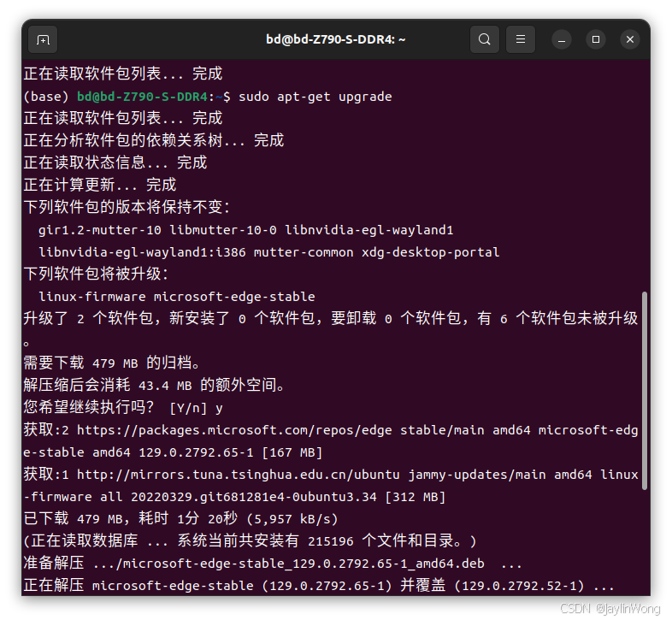The width and height of the screenshot is (672, 620).
Task: Click the window title bd@bd-Z790-S-DDR4
Action: click(x=335, y=39)
